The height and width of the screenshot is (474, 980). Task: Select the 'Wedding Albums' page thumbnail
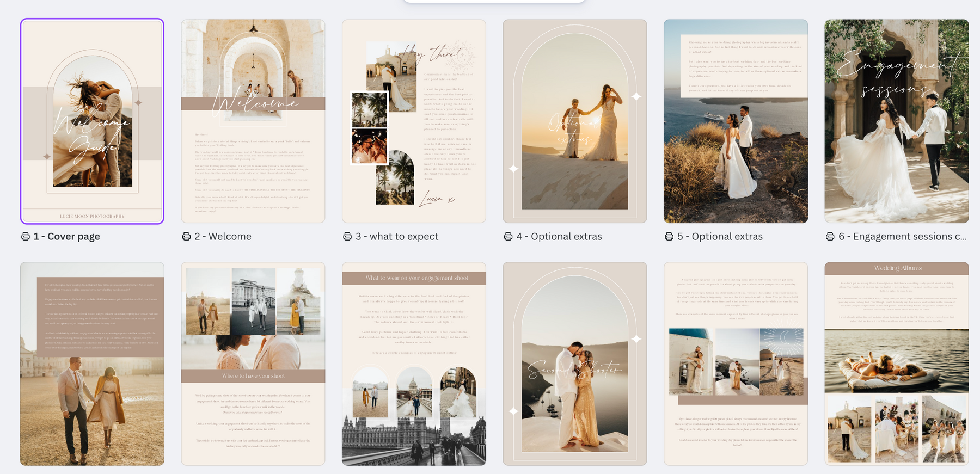[x=896, y=364]
